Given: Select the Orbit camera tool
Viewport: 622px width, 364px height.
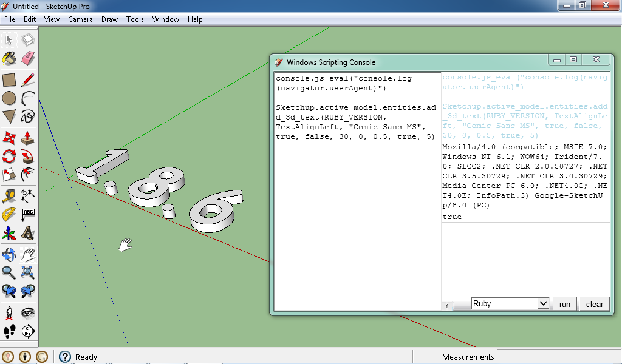Looking at the screenshot, I should [9, 255].
